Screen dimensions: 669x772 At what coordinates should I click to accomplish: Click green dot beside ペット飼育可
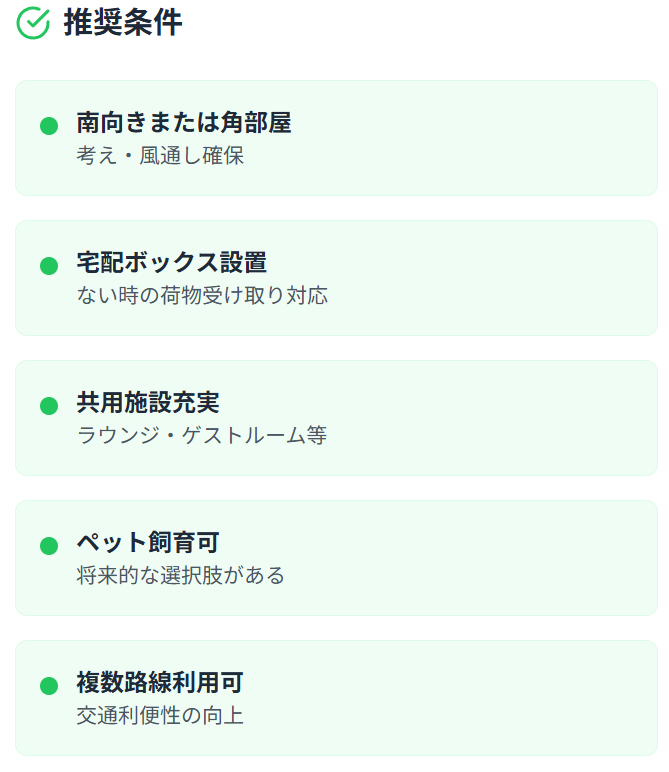pos(49,546)
